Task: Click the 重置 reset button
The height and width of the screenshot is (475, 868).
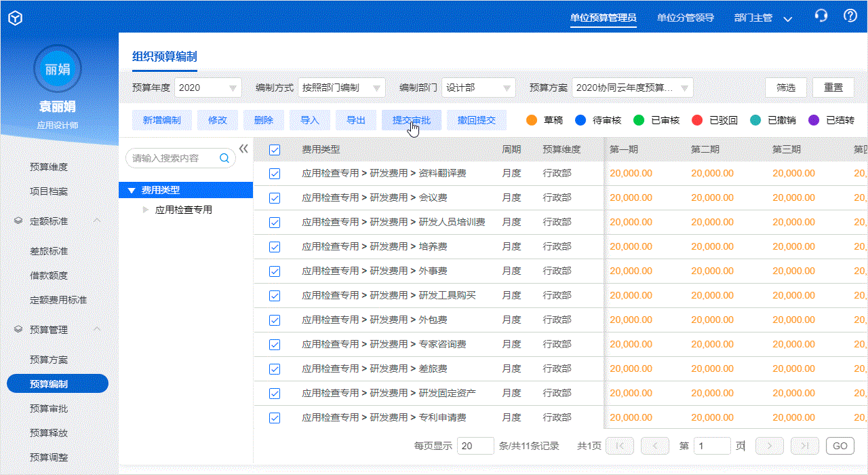Action: tap(833, 88)
